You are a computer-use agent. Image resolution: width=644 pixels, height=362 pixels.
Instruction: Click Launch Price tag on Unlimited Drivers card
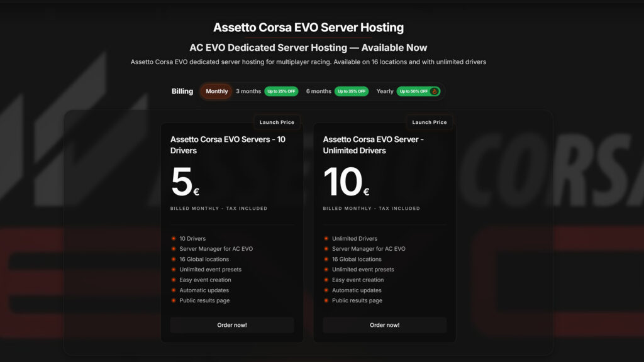[x=429, y=122]
